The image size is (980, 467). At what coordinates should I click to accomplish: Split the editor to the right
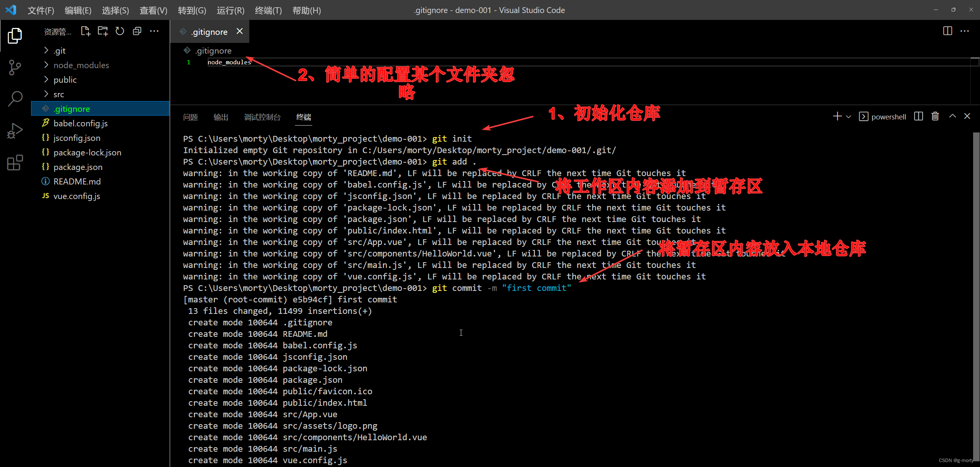(947, 31)
